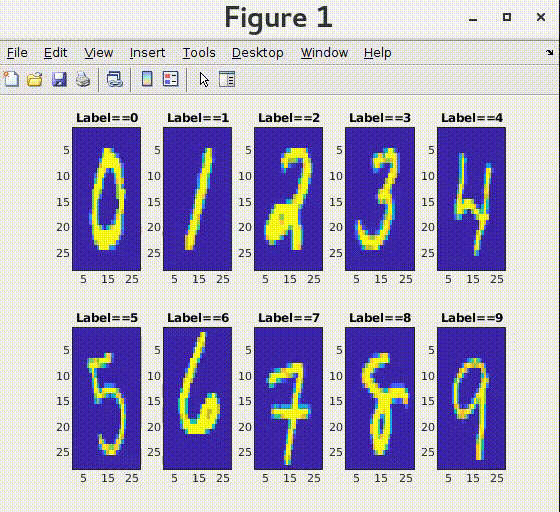This screenshot has height=512, width=560.
Task: Insert a colorbar via the toolbar icon
Action: point(147,79)
